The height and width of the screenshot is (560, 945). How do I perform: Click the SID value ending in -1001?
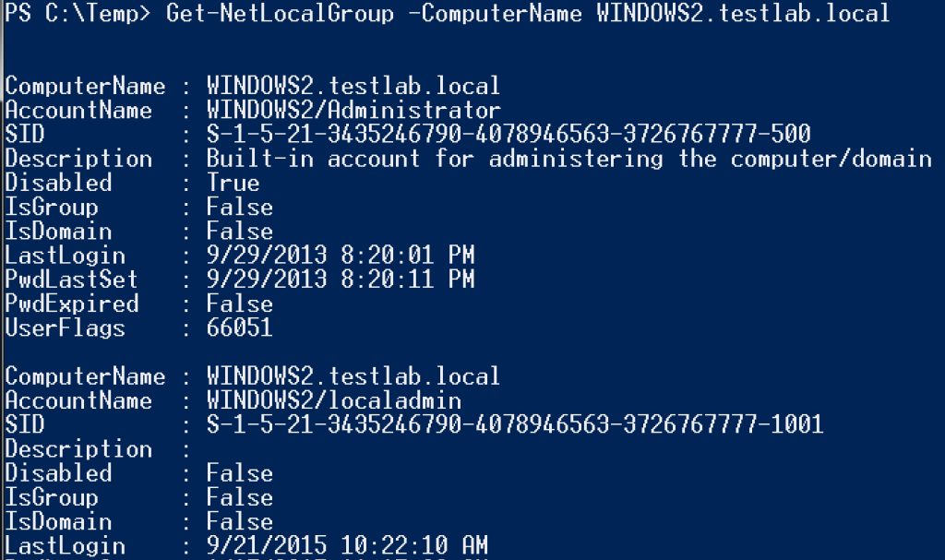pos(515,424)
